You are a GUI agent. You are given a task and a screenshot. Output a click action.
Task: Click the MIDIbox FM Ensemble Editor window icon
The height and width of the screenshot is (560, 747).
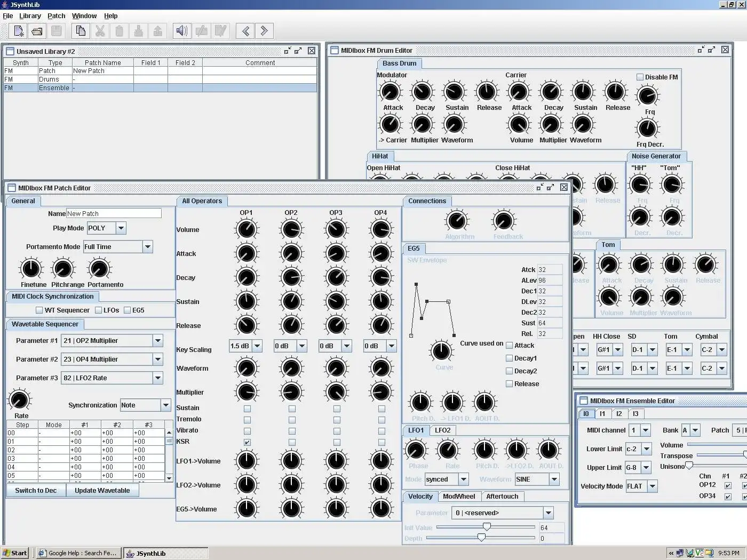pos(583,401)
